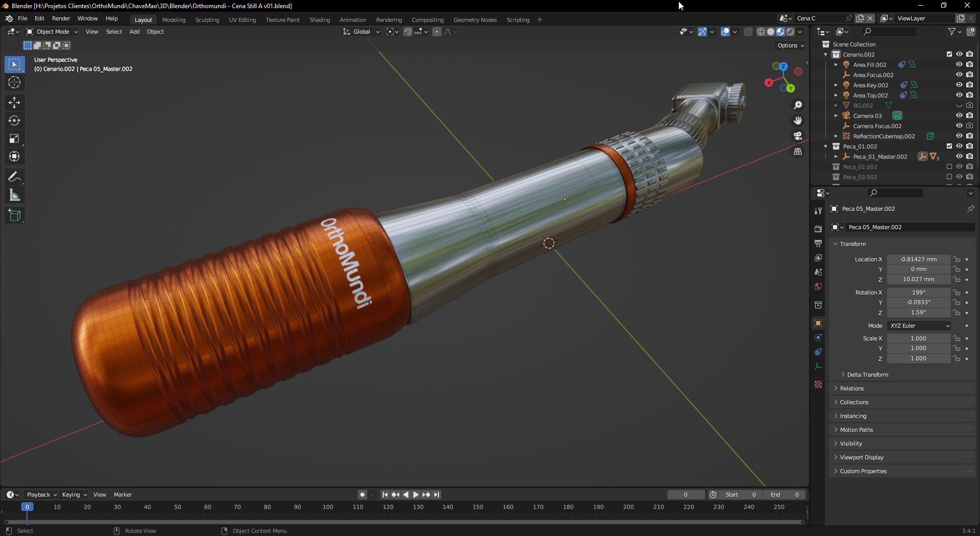Switch to the Modeling workspace tab
Screen dimensions: 980x536
tap(174, 20)
